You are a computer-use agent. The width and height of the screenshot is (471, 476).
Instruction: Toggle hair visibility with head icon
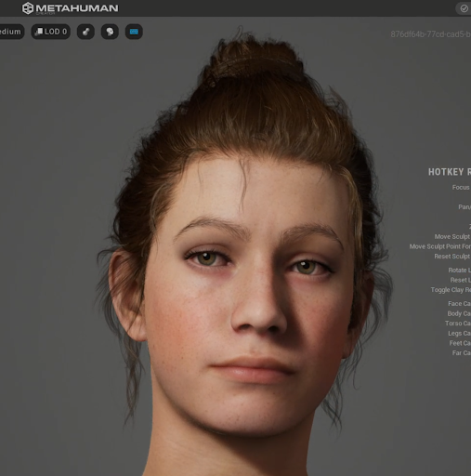[x=110, y=32]
